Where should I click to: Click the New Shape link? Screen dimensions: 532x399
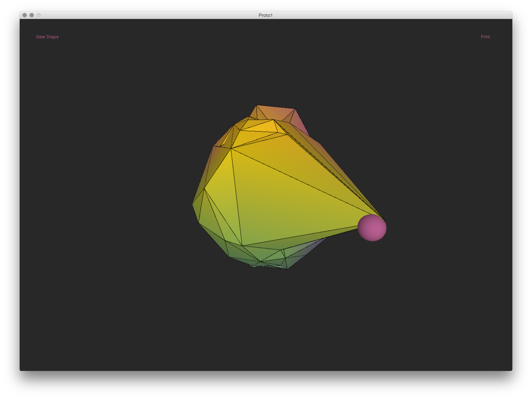point(47,37)
